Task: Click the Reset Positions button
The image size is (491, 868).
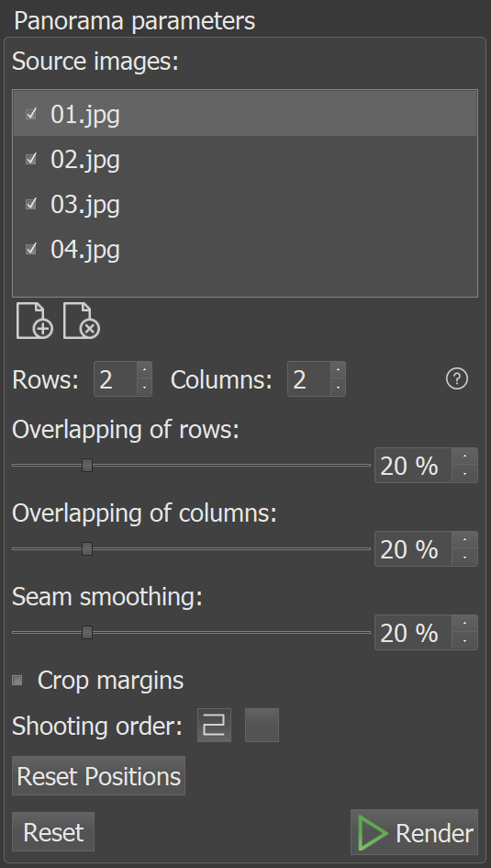Action: pyautogui.click(x=98, y=776)
